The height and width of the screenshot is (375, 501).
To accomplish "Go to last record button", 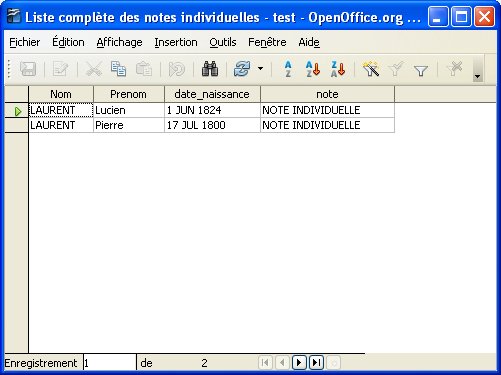I will (316, 362).
